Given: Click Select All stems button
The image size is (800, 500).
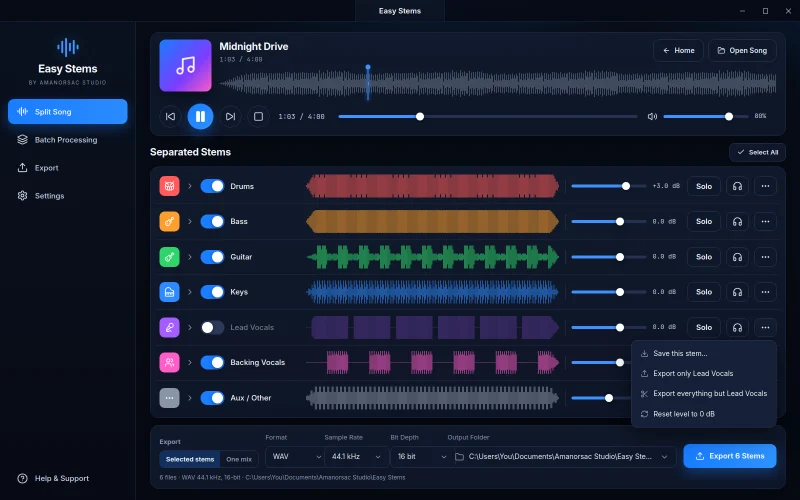Looking at the screenshot, I should pyautogui.click(x=757, y=152).
